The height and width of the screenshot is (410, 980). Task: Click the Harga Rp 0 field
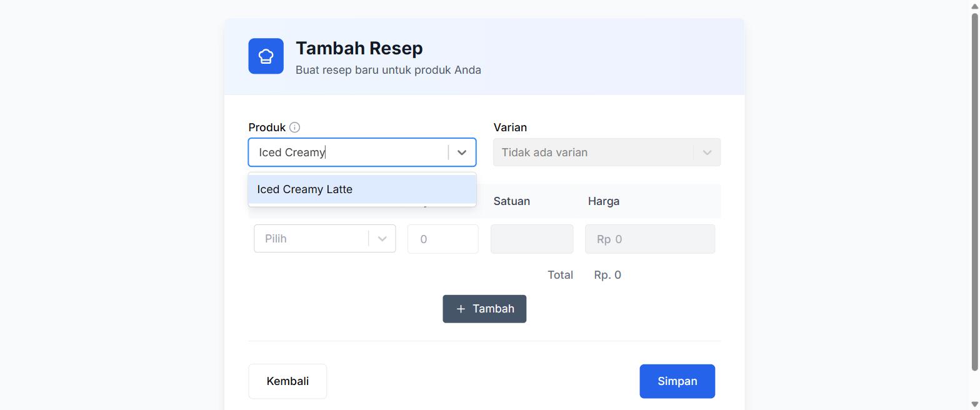point(650,239)
